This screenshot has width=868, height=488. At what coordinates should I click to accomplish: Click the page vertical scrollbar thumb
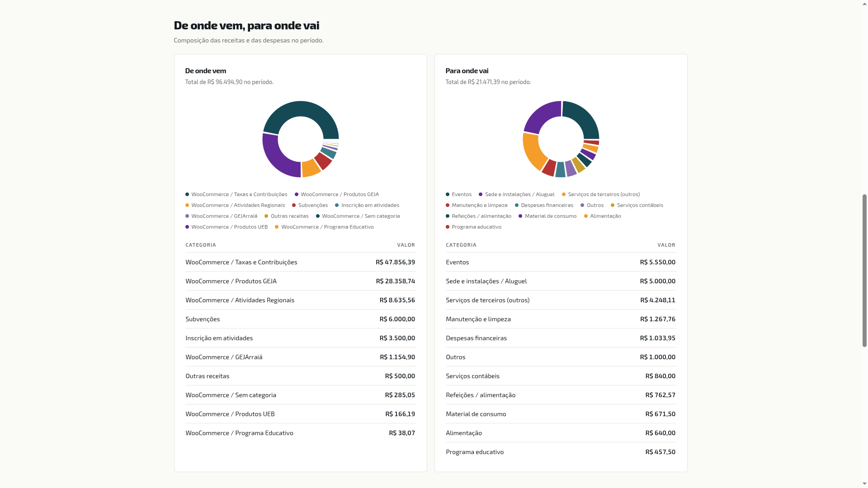click(864, 270)
